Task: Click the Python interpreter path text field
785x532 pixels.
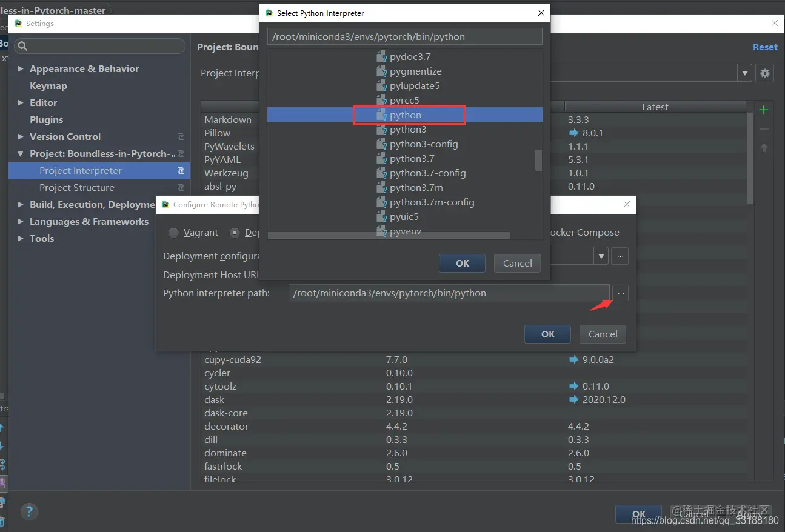Action: [x=449, y=293]
